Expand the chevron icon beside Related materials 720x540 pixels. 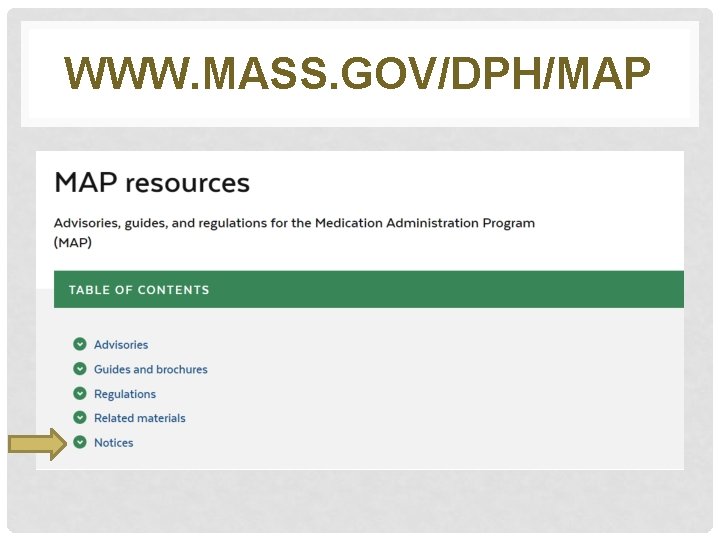[x=80, y=417]
